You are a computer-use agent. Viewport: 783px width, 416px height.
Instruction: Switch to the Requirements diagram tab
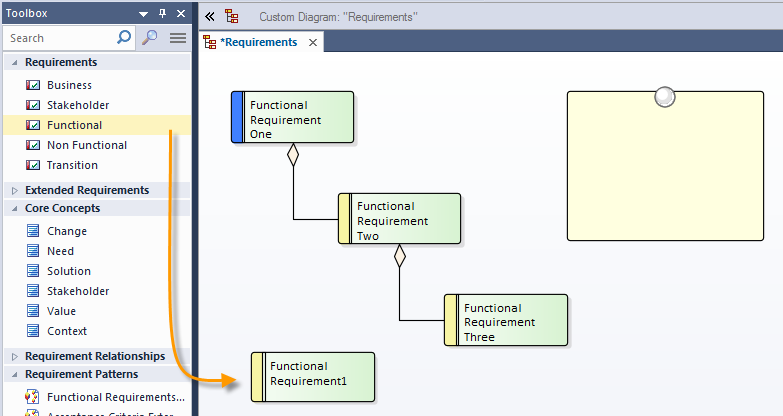tap(258, 42)
